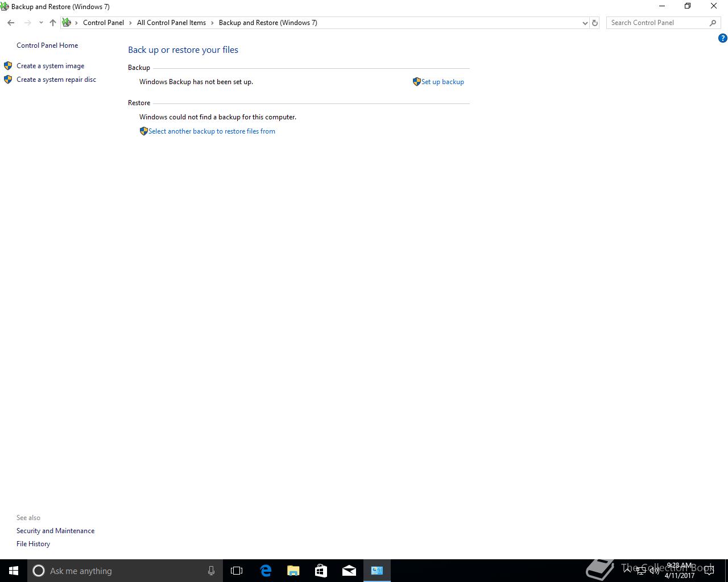This screenshot has width=728, height=582.
Task: Open File History link
Action: 33,544
